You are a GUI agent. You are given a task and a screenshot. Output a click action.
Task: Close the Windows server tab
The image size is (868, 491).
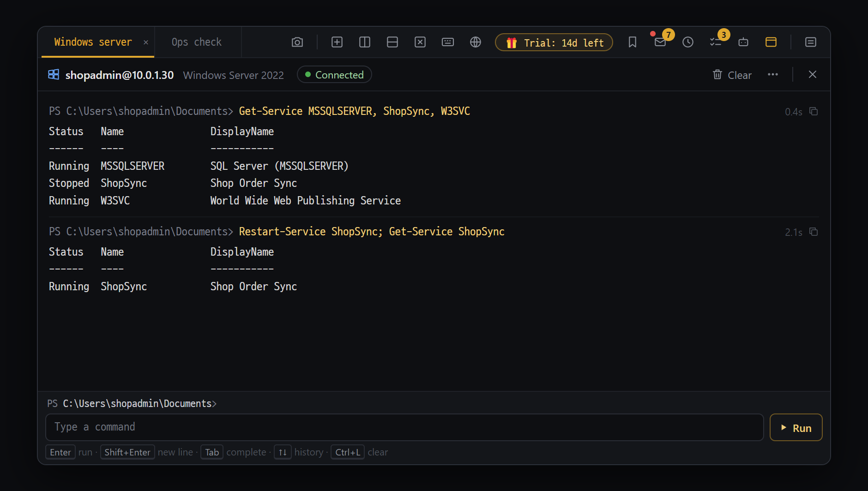(x=146, y=42)
